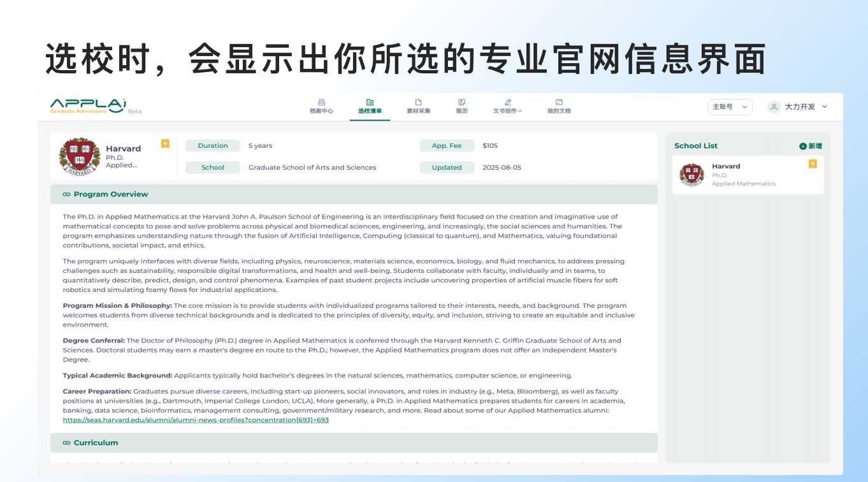The width and height of the screenshot is (868, 482).
Task: Go to the 简历 resume section
Action: coord(461,106)
